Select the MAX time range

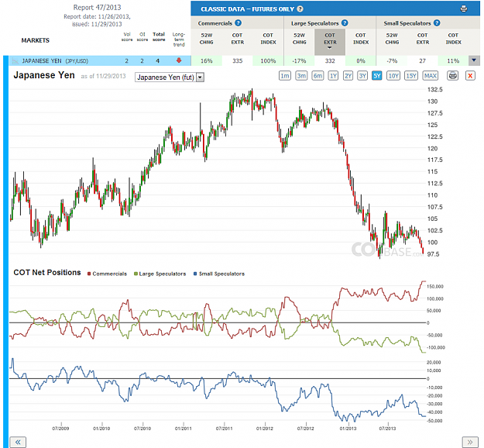pyautogui.click(x=431, y=76)
